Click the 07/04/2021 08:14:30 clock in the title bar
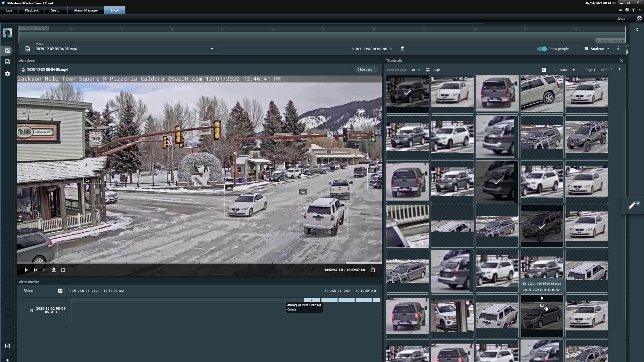The height and width of the screenshot is (362, 644). 600,3
